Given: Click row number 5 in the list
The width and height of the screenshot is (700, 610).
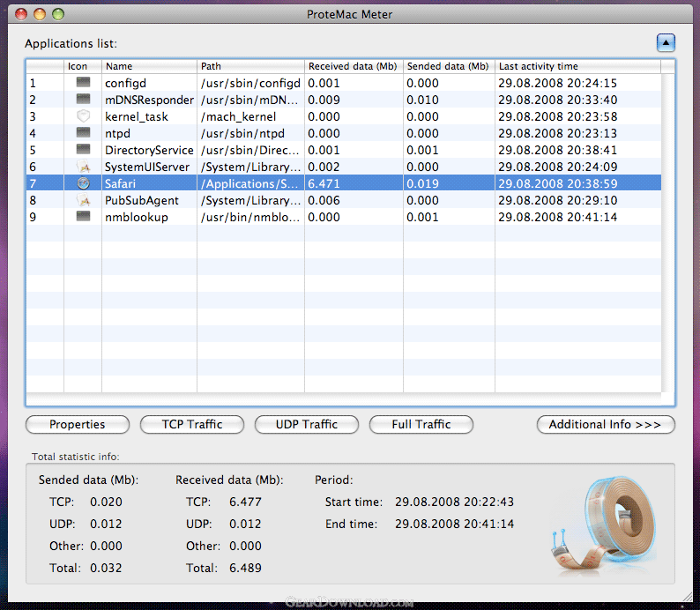Looking at the screenshot, I should coord(33,151).
